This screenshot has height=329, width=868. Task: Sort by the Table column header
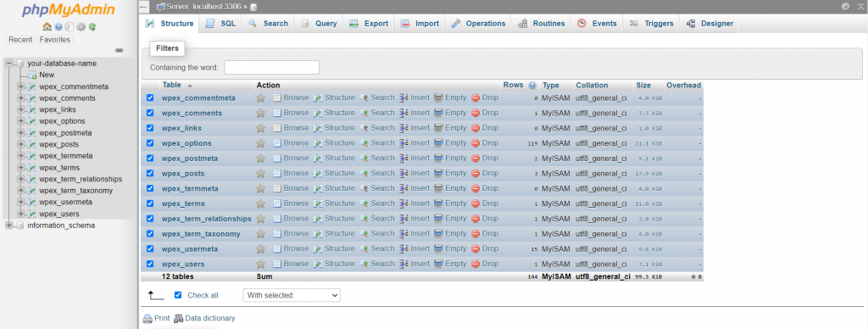[171, 86]
